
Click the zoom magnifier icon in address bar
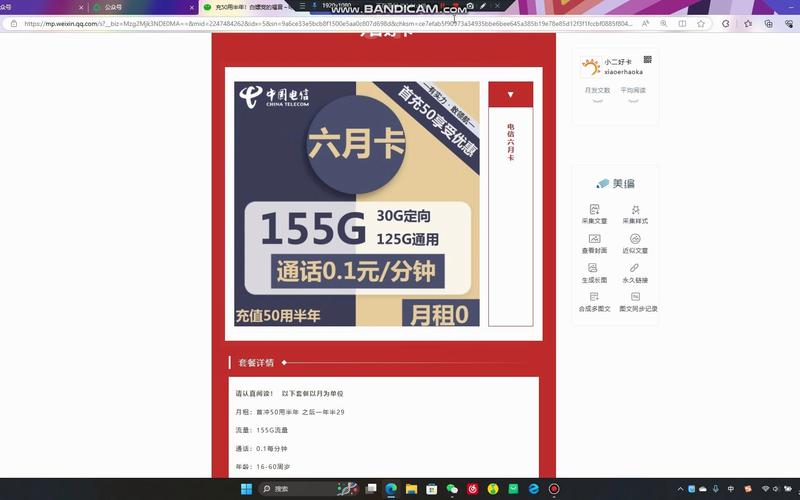pyautogui.click(x=664, y=23)
